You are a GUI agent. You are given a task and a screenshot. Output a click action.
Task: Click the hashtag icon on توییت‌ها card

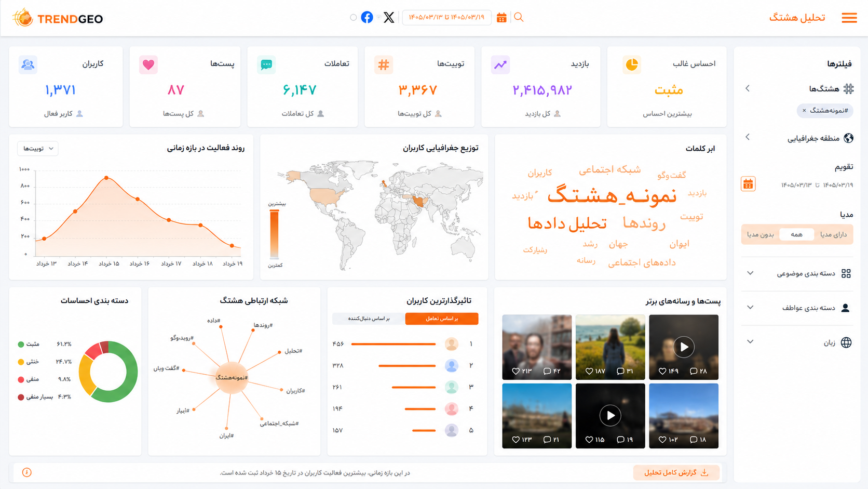pos(384,64)
